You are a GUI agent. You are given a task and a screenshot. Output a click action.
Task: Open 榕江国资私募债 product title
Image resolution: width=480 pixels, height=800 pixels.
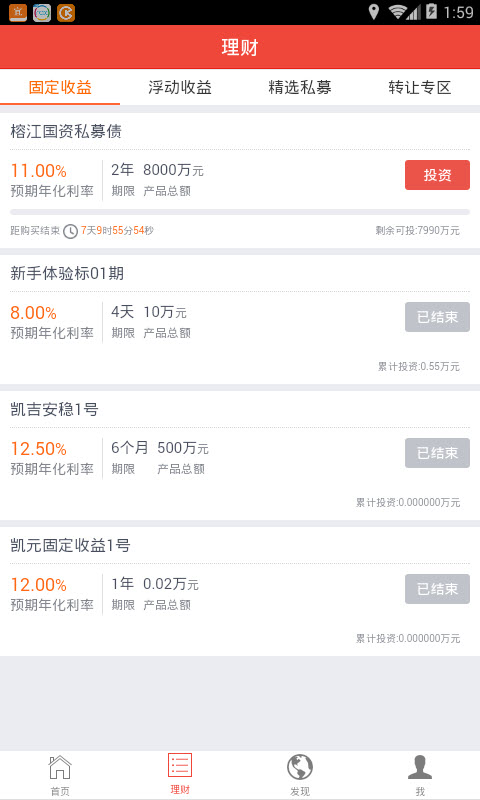tap(66, 132)
